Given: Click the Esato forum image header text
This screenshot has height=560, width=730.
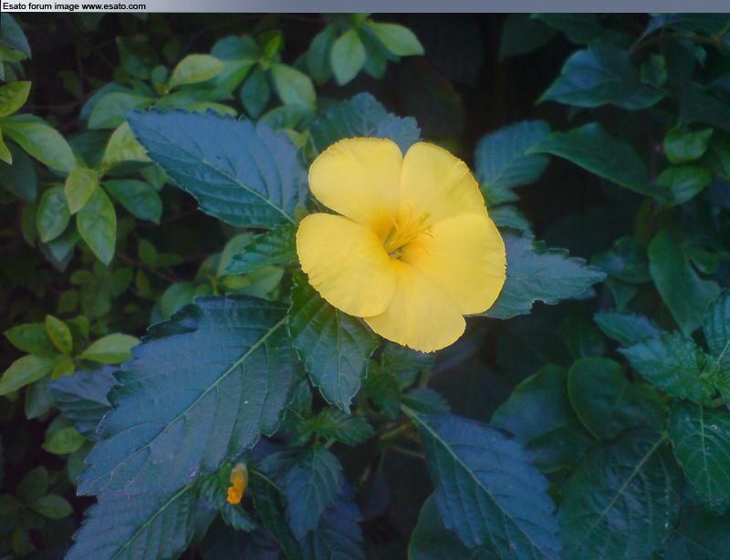Looking at the screenshot, I should 75,6.
